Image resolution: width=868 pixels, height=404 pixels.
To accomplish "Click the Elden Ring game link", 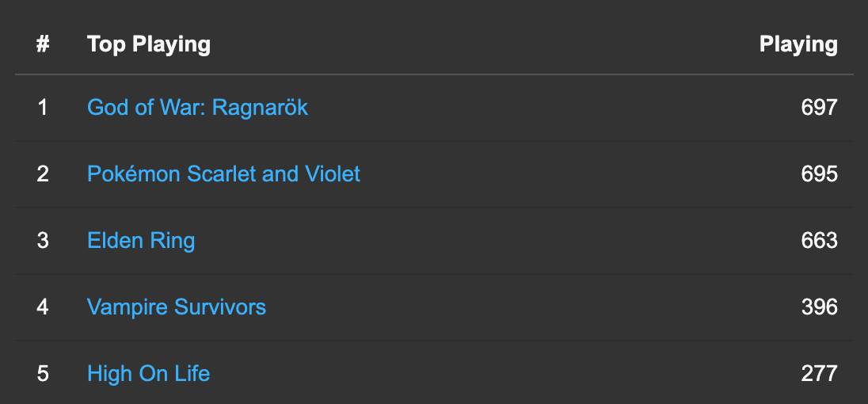I will coord(141,240).
